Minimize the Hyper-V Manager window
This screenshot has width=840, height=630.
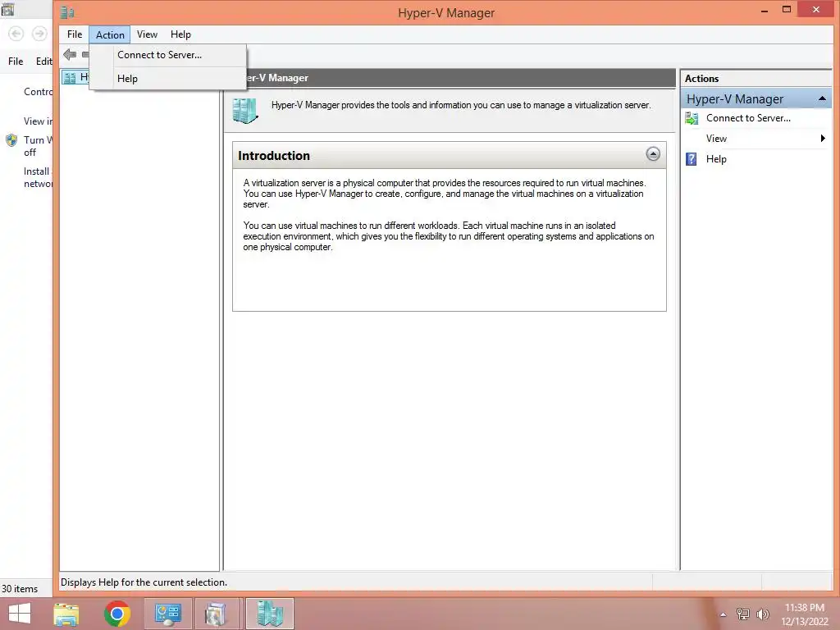pyautogui.click(x=765, y=10)
